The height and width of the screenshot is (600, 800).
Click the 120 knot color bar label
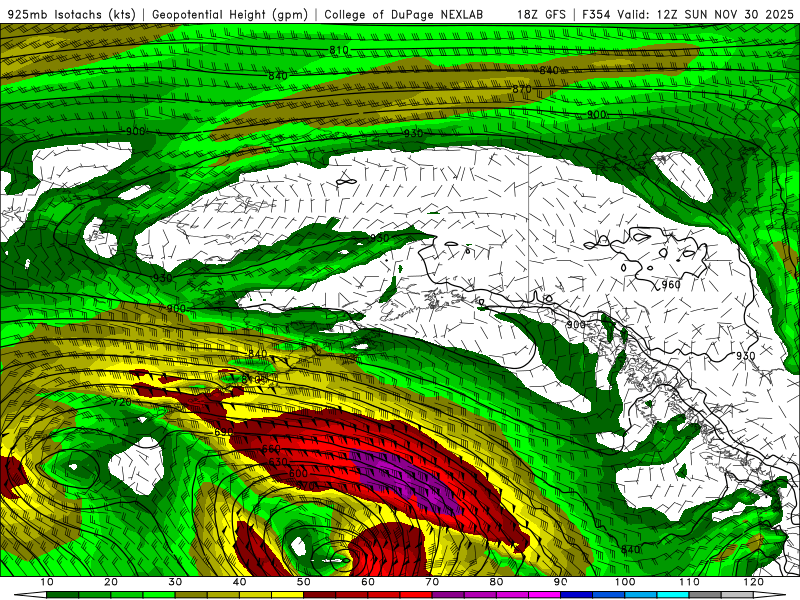point(754,582)
